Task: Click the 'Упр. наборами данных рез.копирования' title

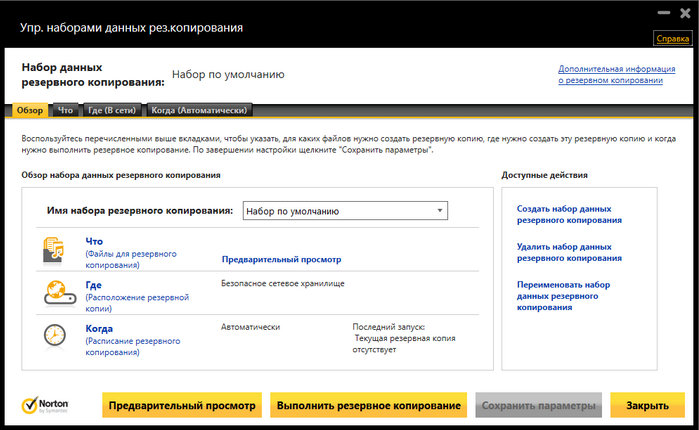Action: [132, 28]
